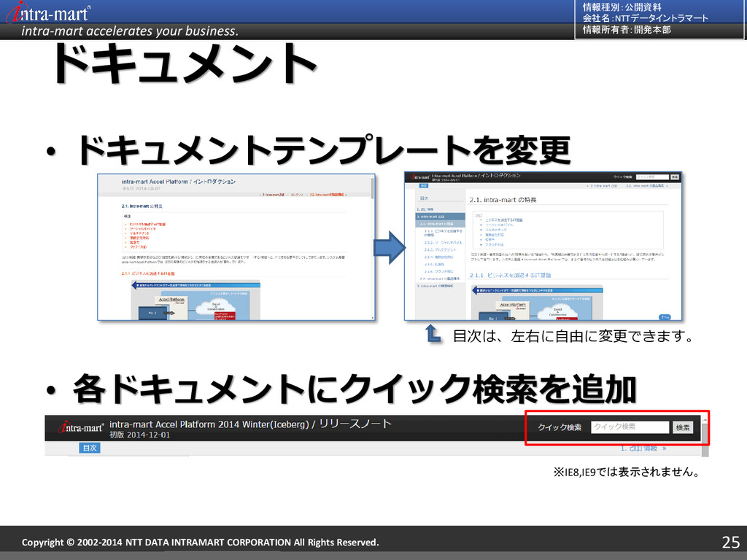Click slide page number 25
747x560 pixels.
pyautogui.click(x=731, y=542)
